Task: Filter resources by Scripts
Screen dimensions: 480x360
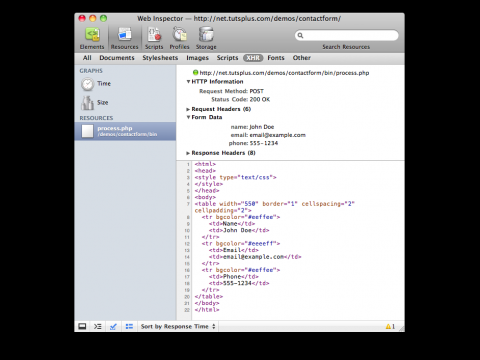Action: coord(227,58)
